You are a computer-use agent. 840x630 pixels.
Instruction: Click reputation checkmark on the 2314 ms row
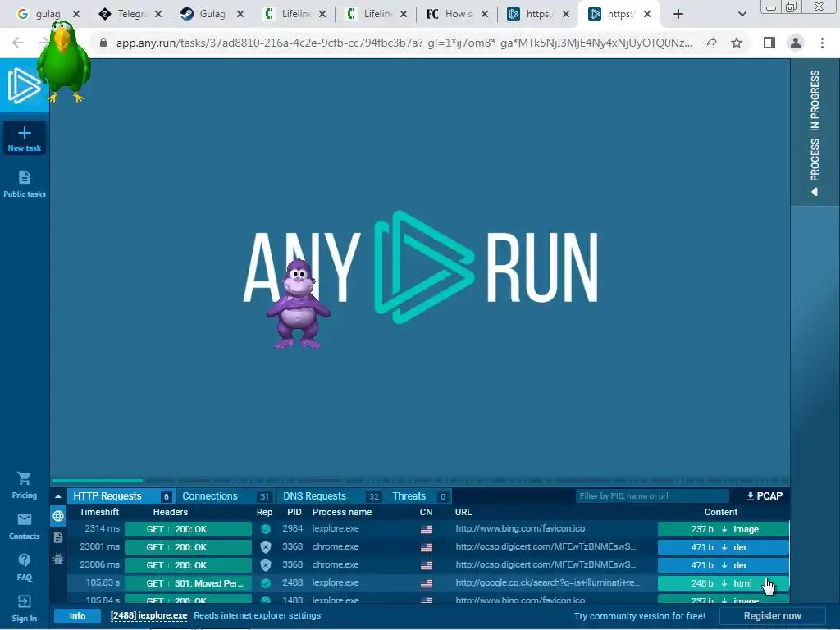(265, 529)
